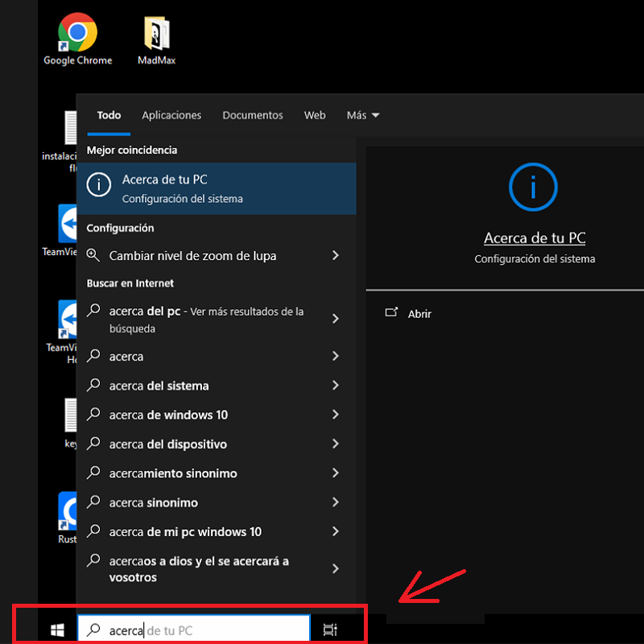Click Abrir in the preview pane
Viewport: 644px width, 644px height.
(419, 314)
